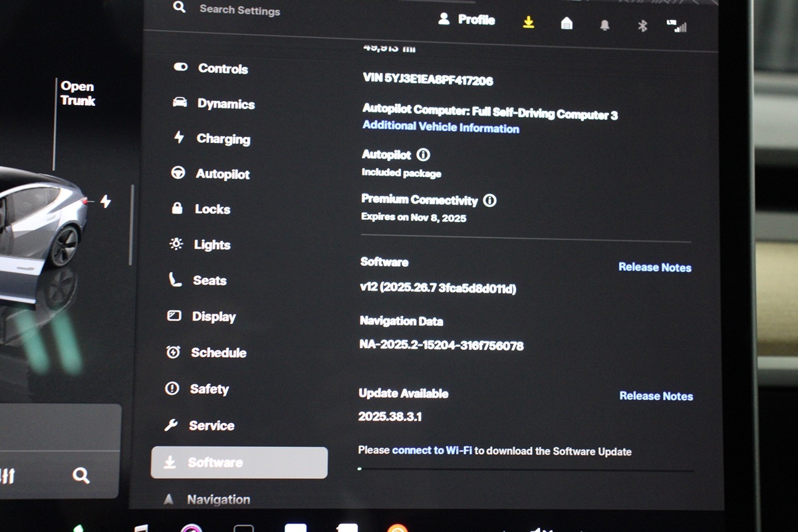Go to Charging settings
798x532 pixels.
(x=211, y=138)
